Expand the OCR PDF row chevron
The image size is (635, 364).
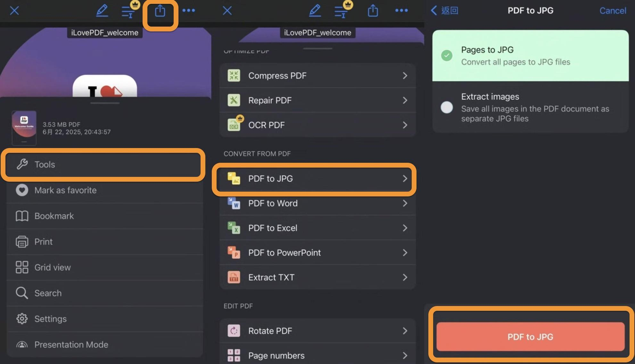[x=405, y=125]
